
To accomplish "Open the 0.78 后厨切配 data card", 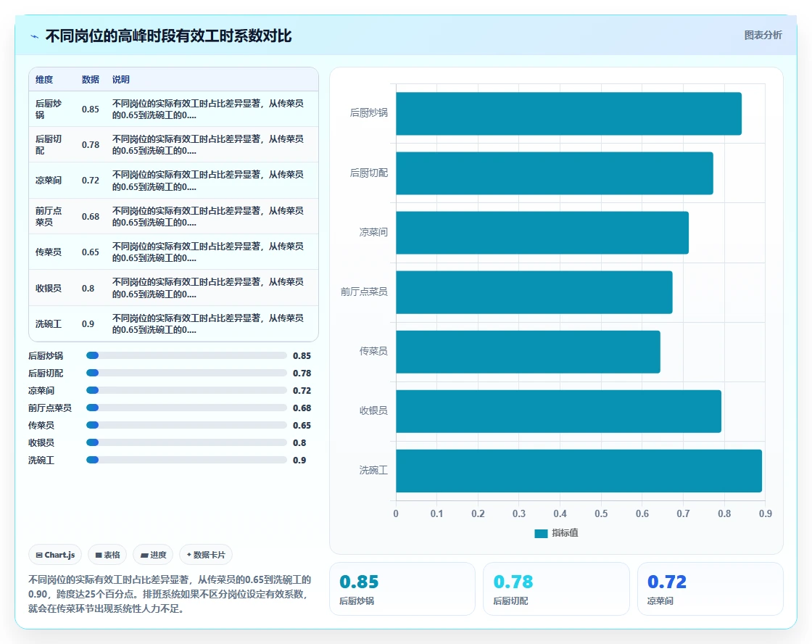I will click(556, 589).
